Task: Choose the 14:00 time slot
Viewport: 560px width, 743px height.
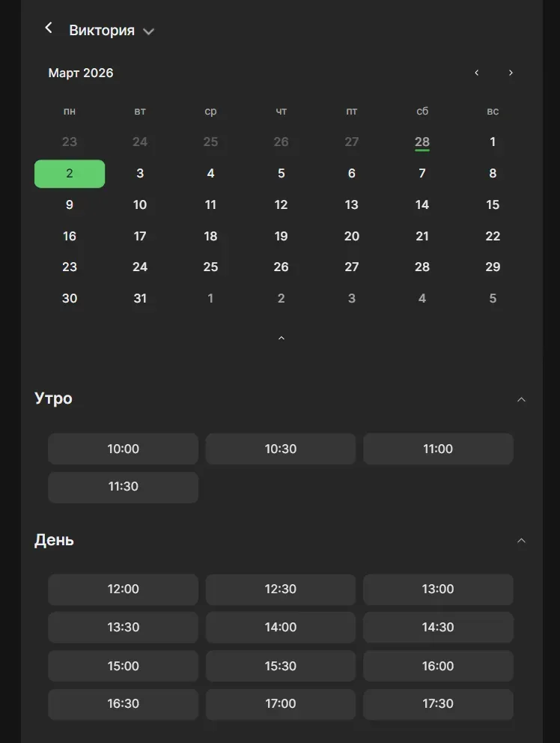Action: coord(281,628)
